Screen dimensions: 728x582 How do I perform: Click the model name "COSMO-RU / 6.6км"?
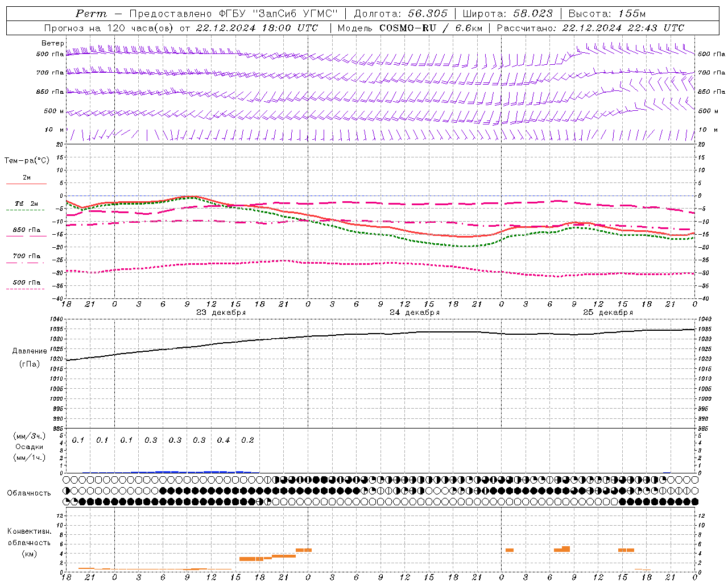[431, 28]
